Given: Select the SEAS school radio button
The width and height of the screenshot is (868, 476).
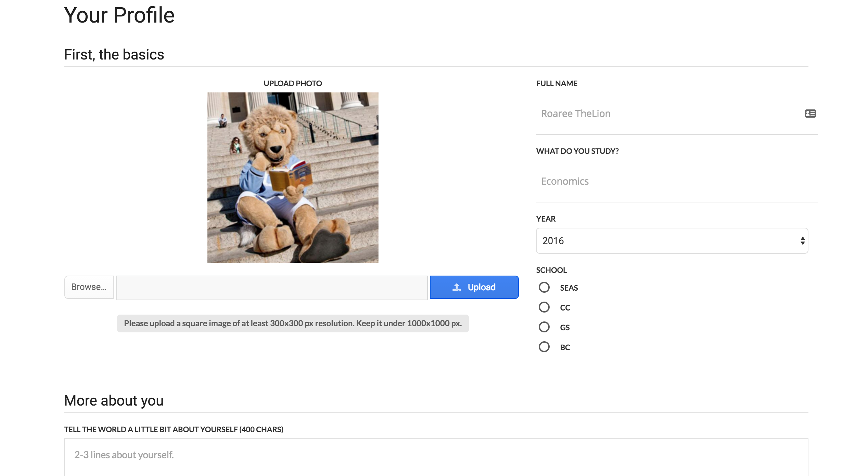Looking at the screenshot, I should coord(544,287).
